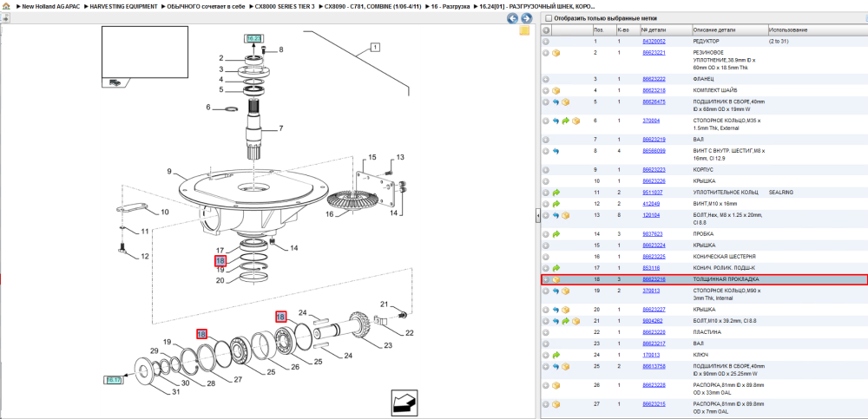Toggle the round select button in the КРЫШКА row at position 10

546,181
